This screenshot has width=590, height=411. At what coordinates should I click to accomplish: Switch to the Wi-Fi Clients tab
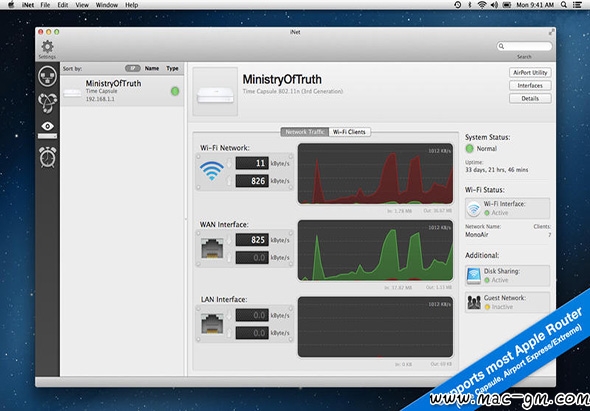pyautogui.click(x=349, y=132)
